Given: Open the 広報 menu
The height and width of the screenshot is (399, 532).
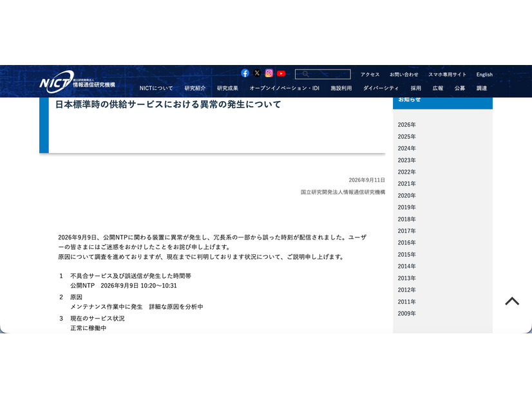Looking at the screenshot, I should click(x=438, y=88).
